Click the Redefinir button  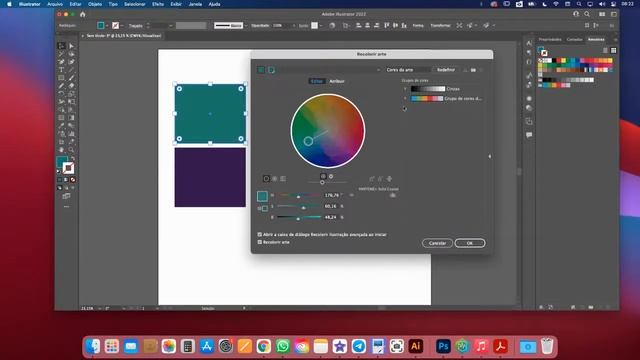point(446,70)
